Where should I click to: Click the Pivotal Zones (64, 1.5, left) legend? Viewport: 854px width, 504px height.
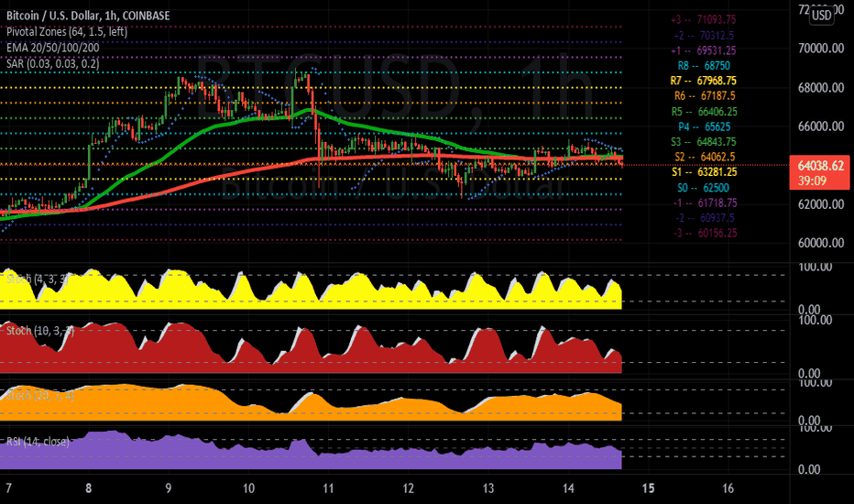coord(67,31)
